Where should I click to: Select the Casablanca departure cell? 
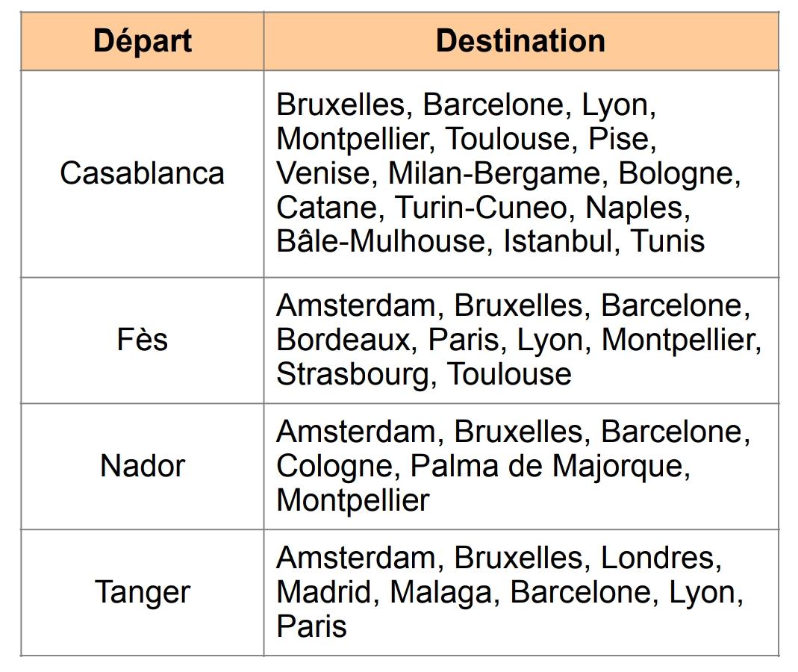tap(143, 173)
